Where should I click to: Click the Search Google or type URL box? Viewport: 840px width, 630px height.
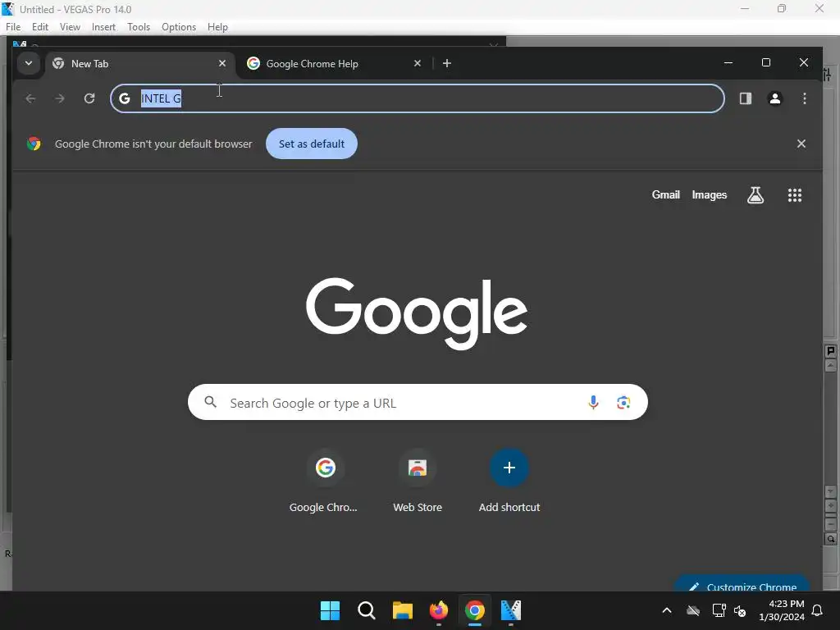click(x=418, y=402)
